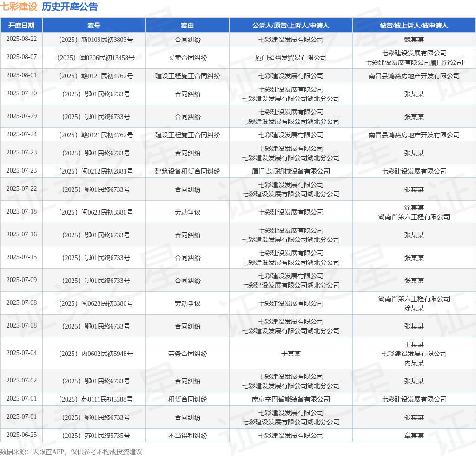
Task: Click 湖南省第六工程有限公司 in 2025-07-18 row
Action: (x=414, y=217)
